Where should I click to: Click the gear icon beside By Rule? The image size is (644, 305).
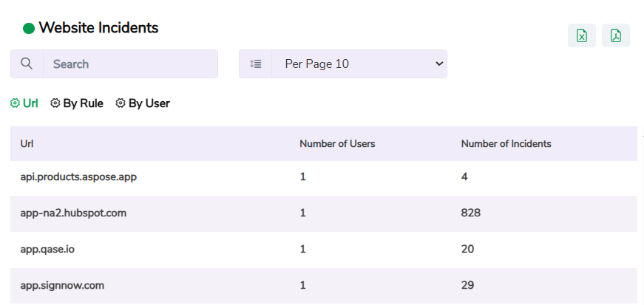[x=55, y=103]
